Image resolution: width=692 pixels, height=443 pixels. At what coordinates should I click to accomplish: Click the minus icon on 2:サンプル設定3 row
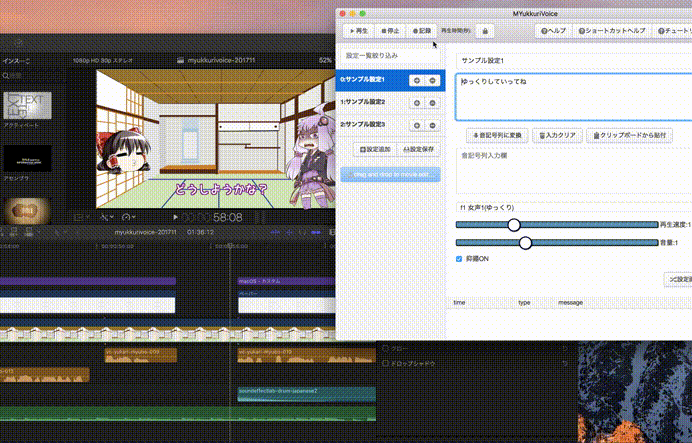pyautogui.click(x=432, y=125)
